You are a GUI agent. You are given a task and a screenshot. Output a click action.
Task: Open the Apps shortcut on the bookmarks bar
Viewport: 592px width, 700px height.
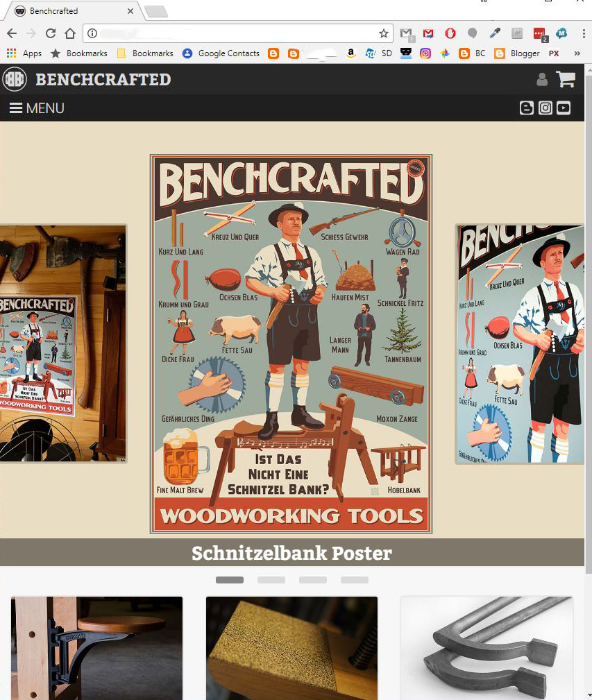(x=26, y=53)
